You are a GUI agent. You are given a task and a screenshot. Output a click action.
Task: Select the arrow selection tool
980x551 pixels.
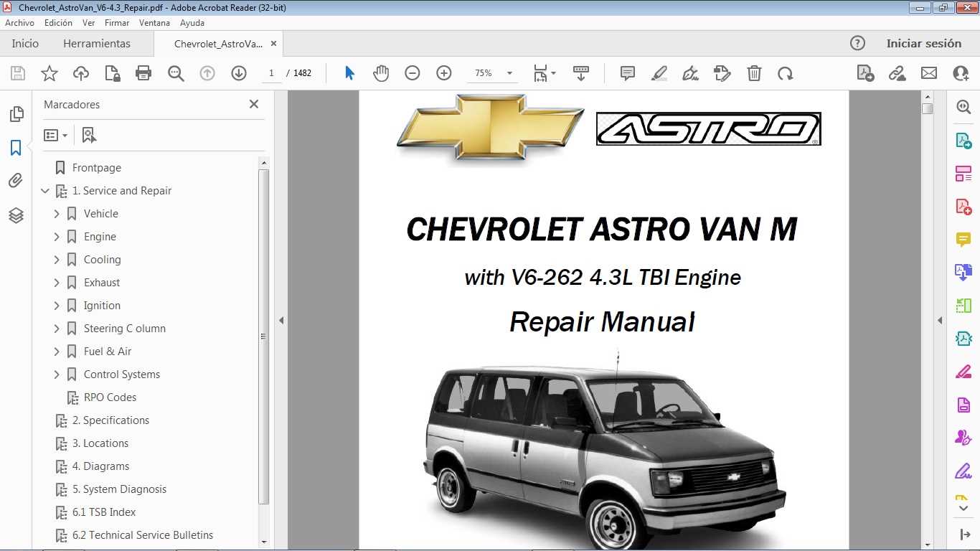click(x=349, y=73)
